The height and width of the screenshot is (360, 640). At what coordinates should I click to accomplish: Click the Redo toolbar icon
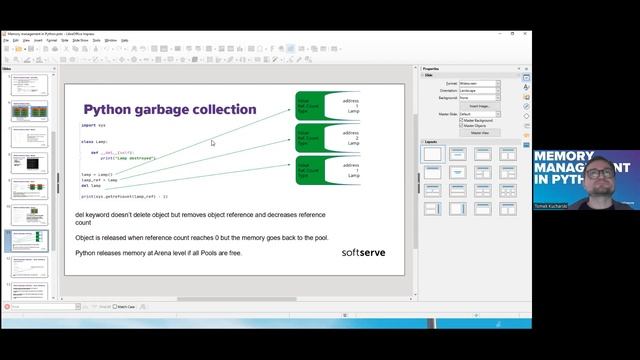point(119,49)
